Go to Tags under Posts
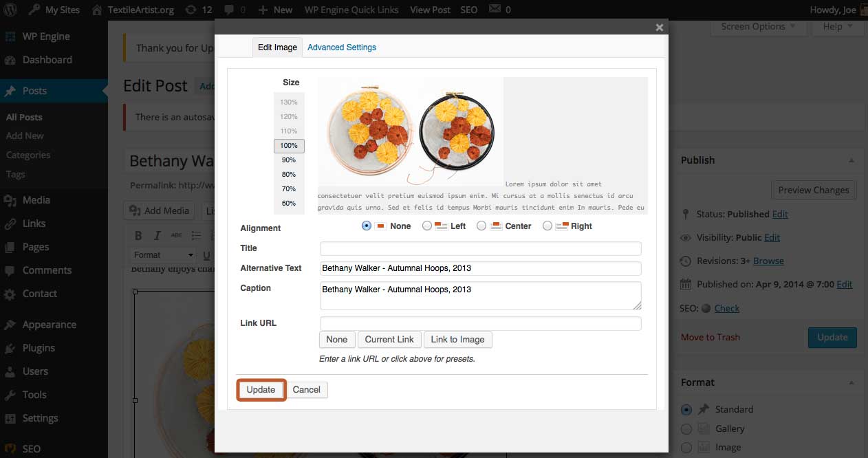The height and width of the screenshot is (458, 868). point(15,175)
